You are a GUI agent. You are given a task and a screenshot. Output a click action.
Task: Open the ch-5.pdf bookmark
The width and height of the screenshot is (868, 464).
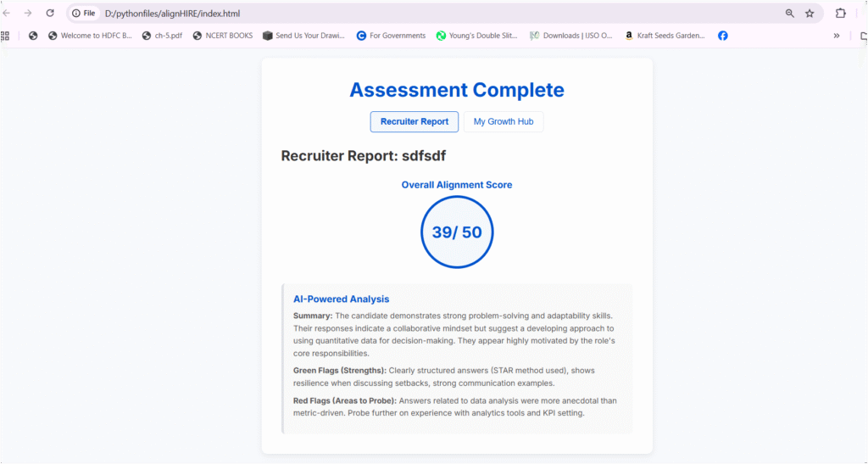tap(161, 36)
